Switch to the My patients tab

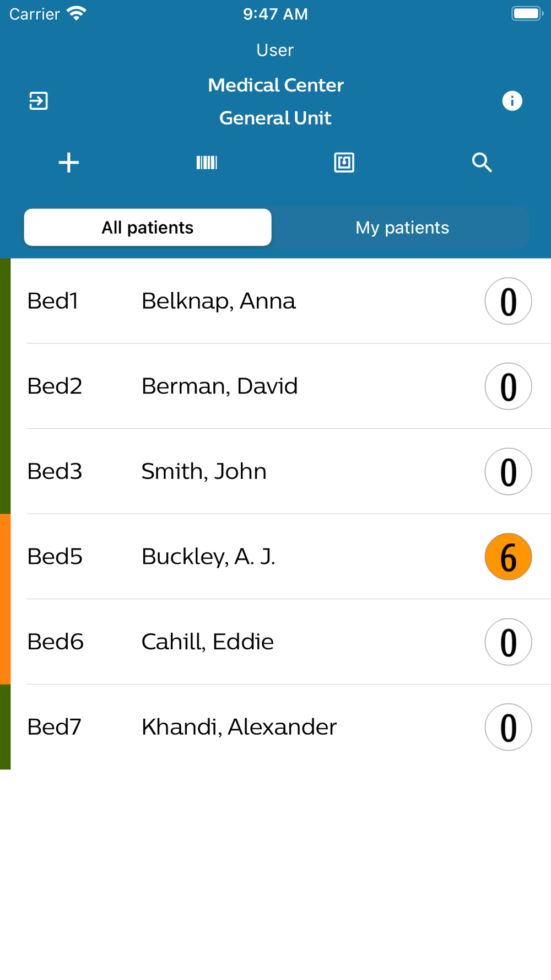[402, 228]
